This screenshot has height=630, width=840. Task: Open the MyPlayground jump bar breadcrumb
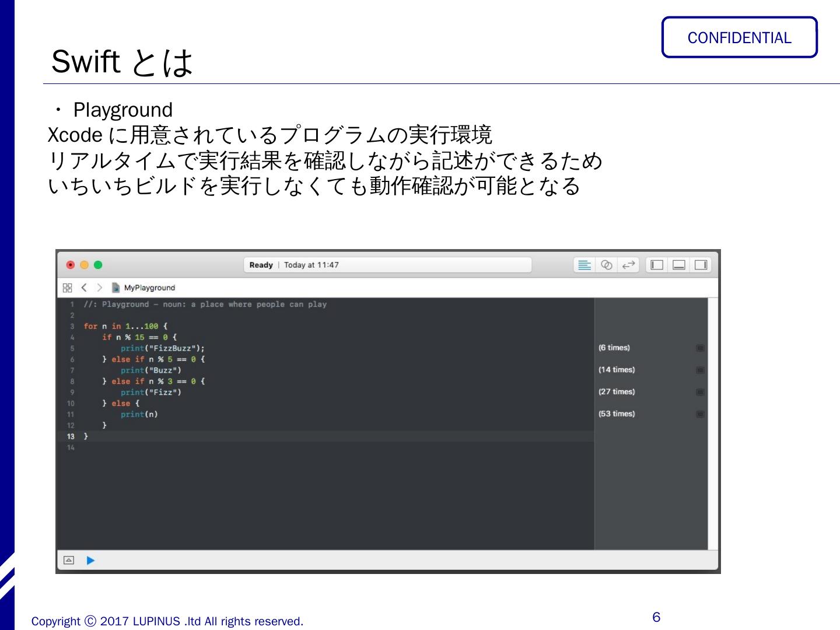click(149, 288)
